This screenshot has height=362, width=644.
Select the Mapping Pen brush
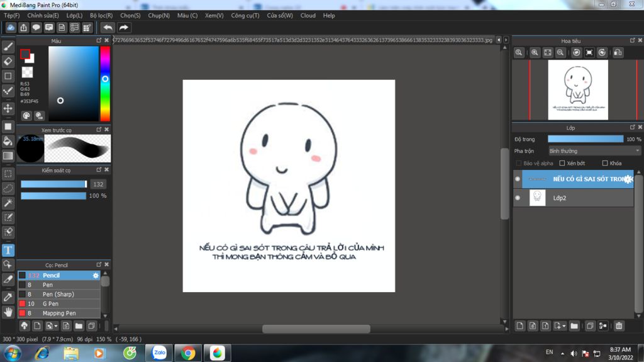click(59, 313)
